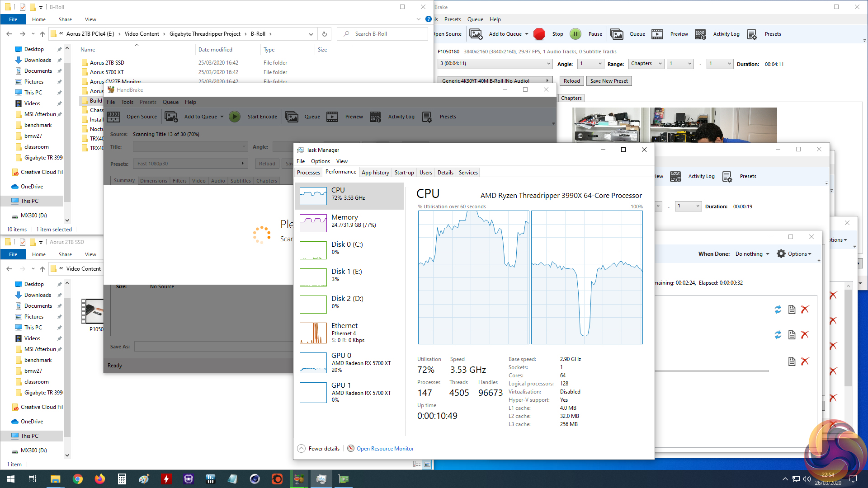Delete the second queue job with red X
This screenshot has height=488, width=868.
click(x=805, y=335)
